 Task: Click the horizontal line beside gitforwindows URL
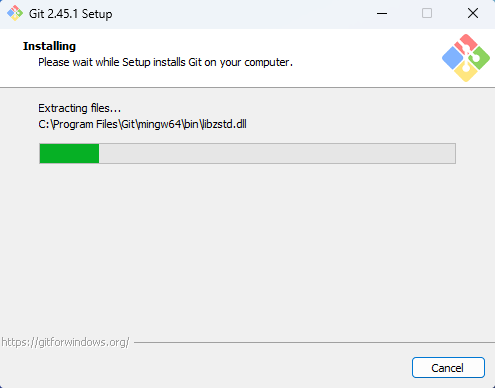(314, 342)
